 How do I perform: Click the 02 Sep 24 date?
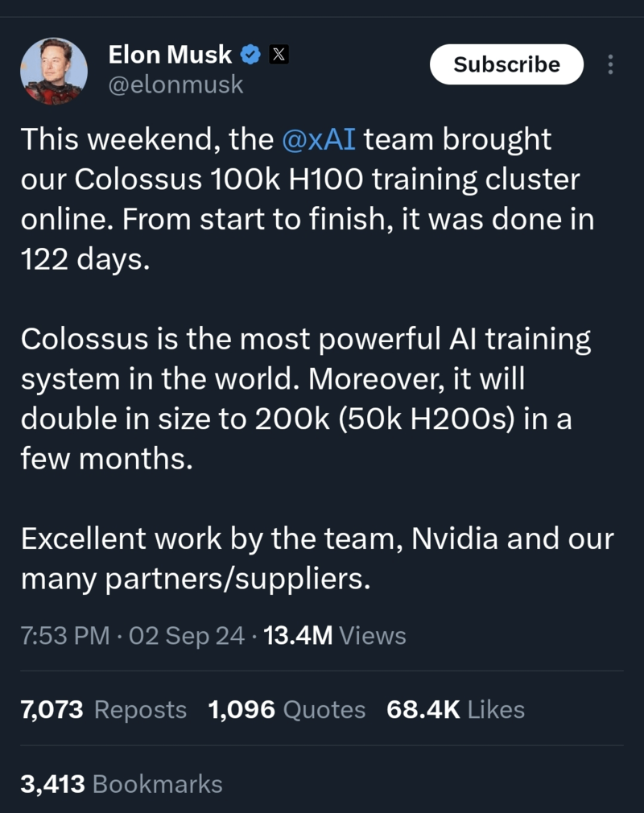coord(186,636)
